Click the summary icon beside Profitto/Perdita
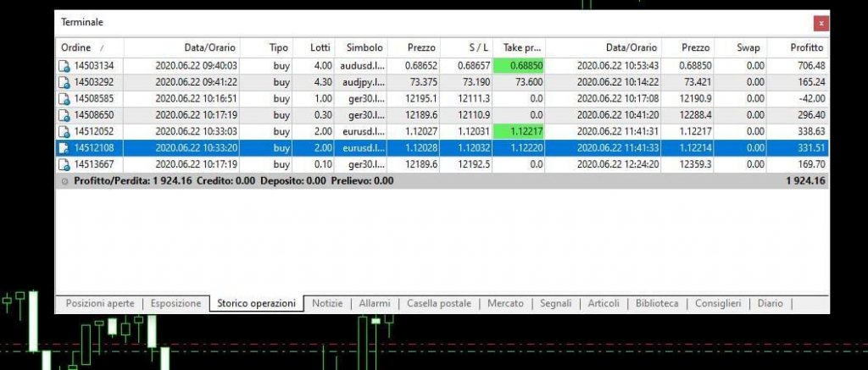The width and height of the screenshot is (868, 370). tap(64, 181)
